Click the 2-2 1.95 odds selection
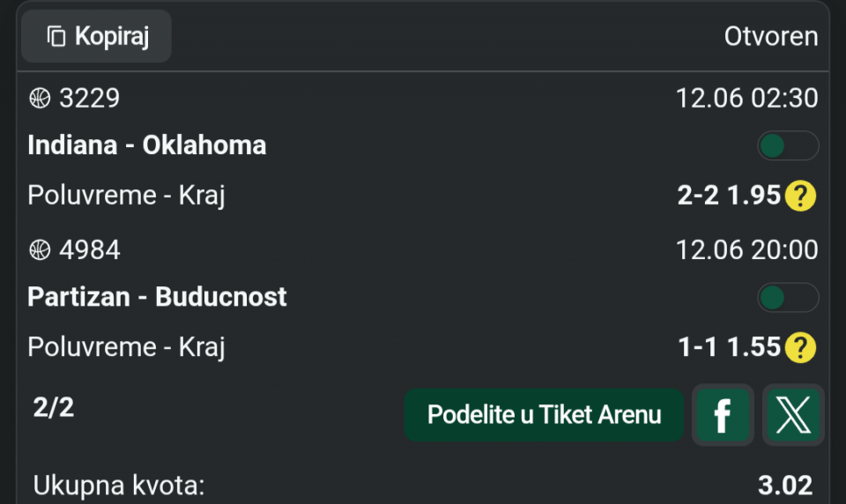This screenshot has width=846, height=504. coord(729,195)
